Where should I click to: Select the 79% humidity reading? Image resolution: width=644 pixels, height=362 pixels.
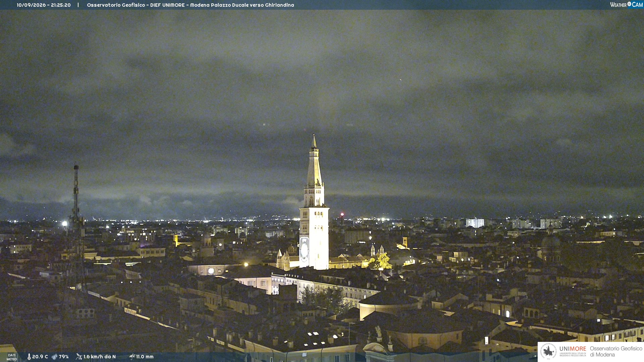(64, 357)
